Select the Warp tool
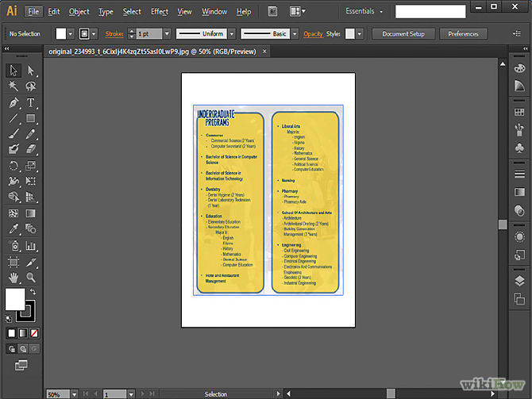The image size is (532, 399). 13,181
